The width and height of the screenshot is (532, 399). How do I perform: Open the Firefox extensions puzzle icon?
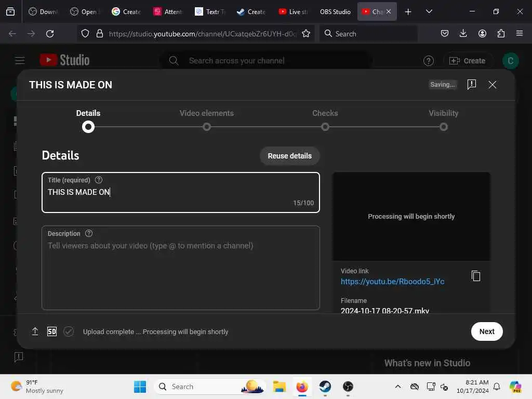[x=501, y=33]
